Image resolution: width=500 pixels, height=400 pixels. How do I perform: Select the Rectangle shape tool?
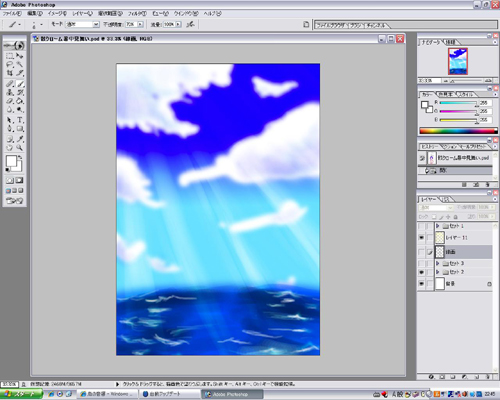tap(20, 129)
